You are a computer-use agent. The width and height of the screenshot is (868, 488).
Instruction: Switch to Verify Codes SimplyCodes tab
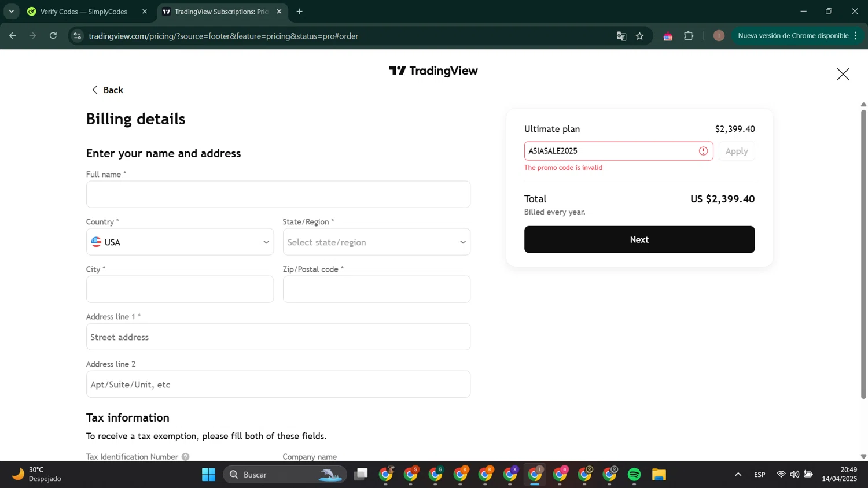87,12
